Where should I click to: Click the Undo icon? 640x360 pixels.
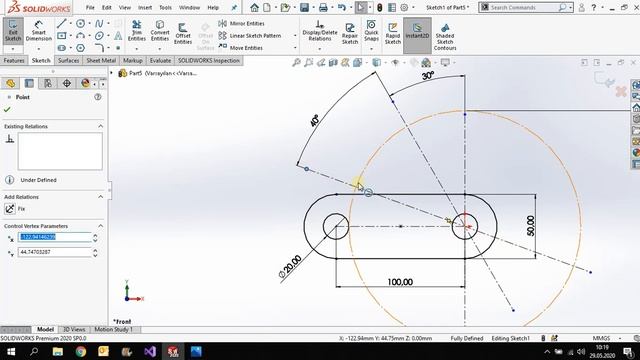click(342, 7)
